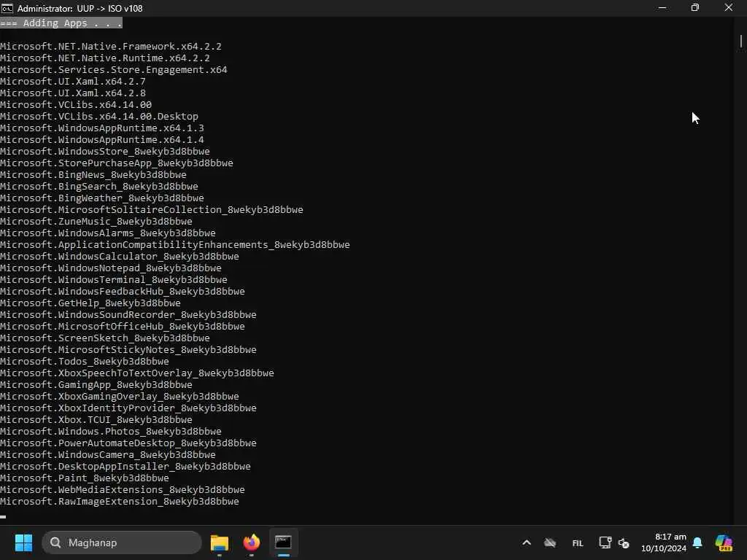Click the Microsoft.XboxGamingOverlay line
The height and width of the screenshot is (560, 747).
(x=120, y=396)
